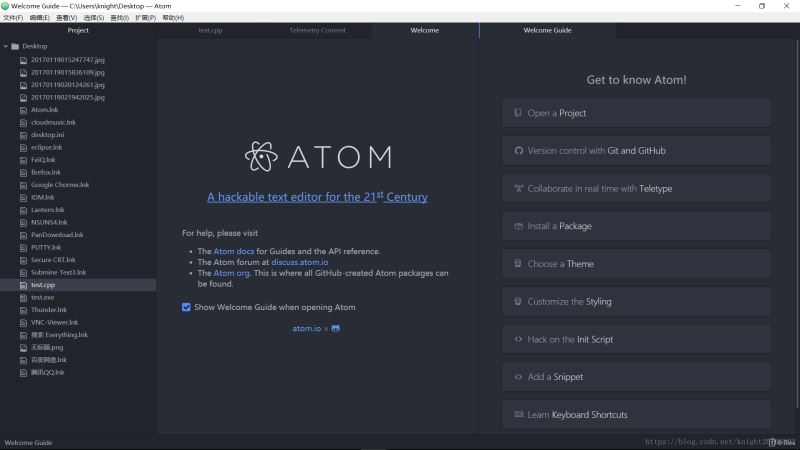The image size is (800, 450).
Task: Click Welcome Guide path in status bar
Action: point(29,443)
